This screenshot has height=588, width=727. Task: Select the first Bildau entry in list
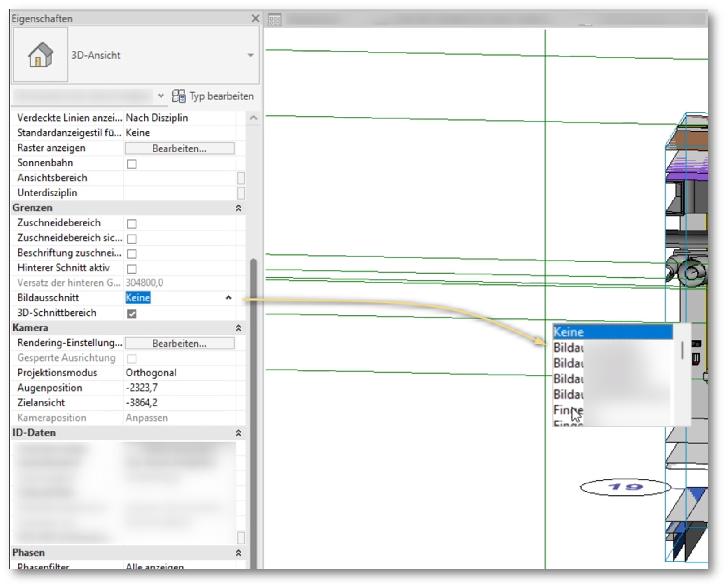613,348
